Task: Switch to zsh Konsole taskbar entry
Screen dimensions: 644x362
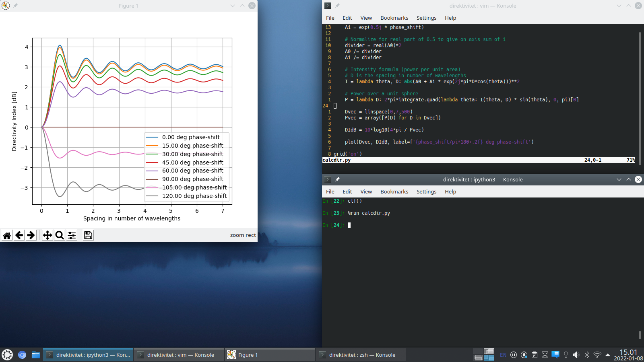Action: click(x=361, y=355)
